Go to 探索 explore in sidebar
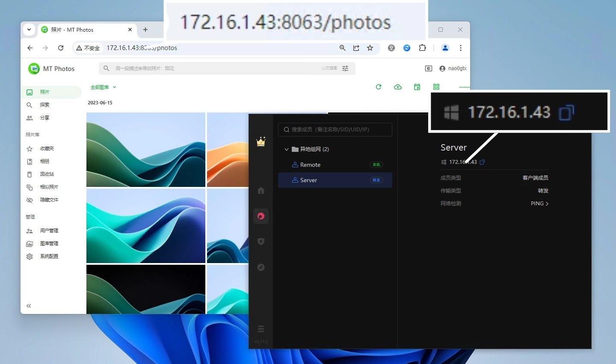The image size is (616, 364). click(x=44, y=105)
